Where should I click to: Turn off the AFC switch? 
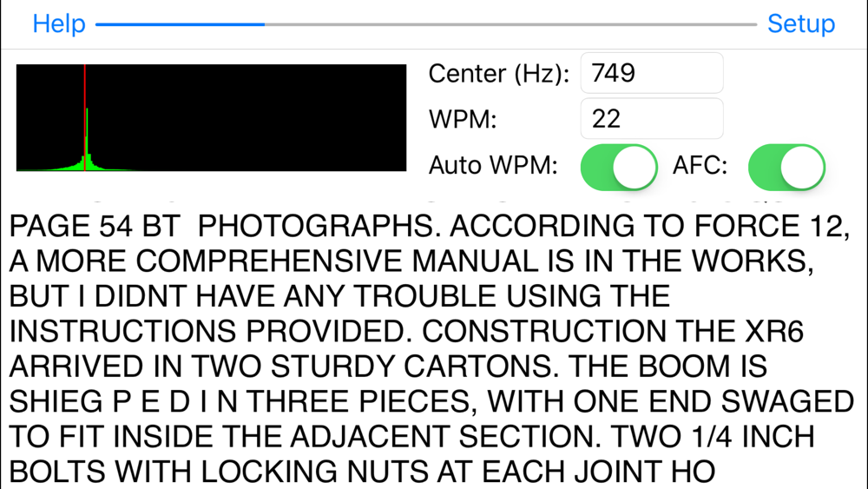[x=786, y=168]
